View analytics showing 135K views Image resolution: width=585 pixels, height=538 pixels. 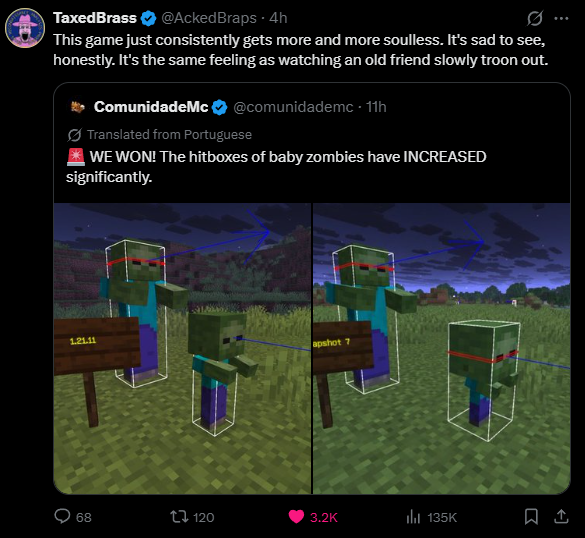[x=431, y=517]
